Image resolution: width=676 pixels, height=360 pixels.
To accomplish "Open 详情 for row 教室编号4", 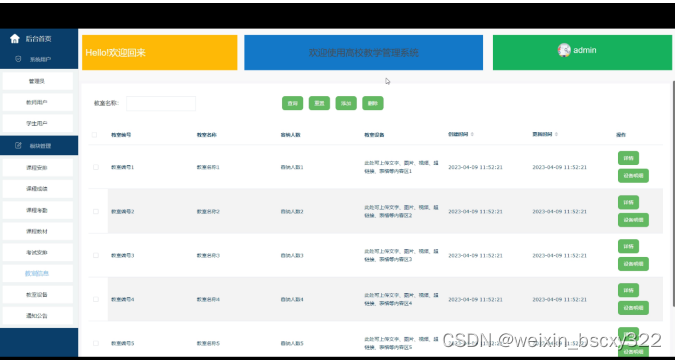I will [x=628, y=290].
